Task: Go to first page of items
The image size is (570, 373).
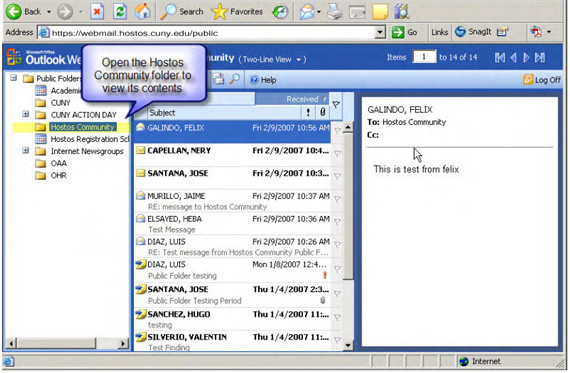Action: point(500,57)
